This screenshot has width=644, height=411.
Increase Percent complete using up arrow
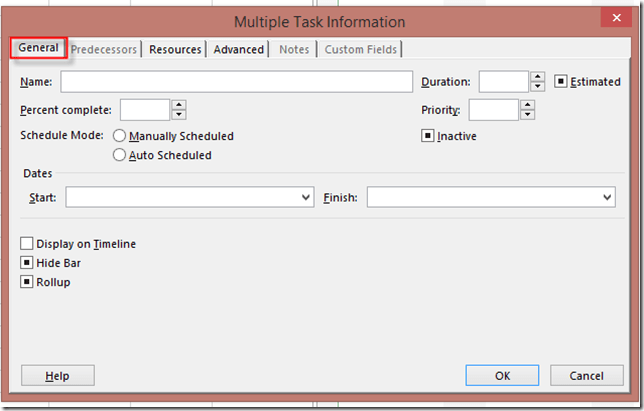pyautogui.click(x=178, y=104)
